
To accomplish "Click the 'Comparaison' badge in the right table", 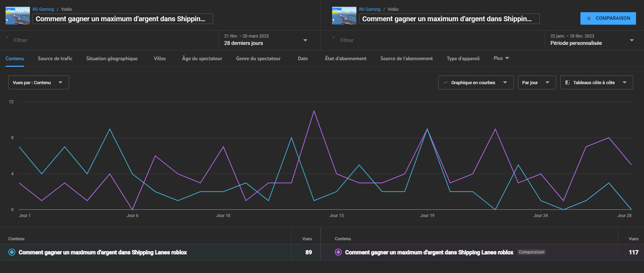I will coord(531,252).
